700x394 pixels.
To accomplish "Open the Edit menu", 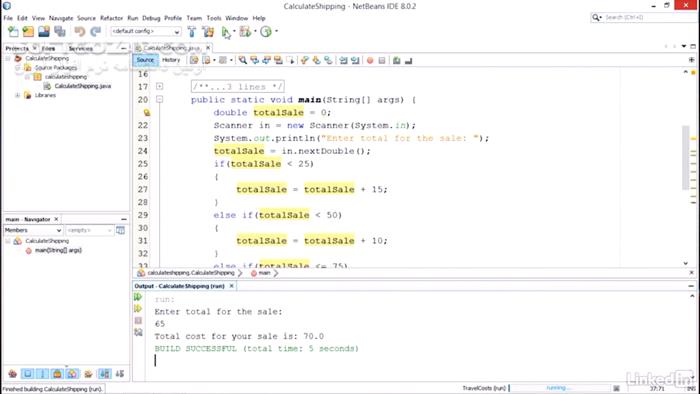I will [22, 18].
